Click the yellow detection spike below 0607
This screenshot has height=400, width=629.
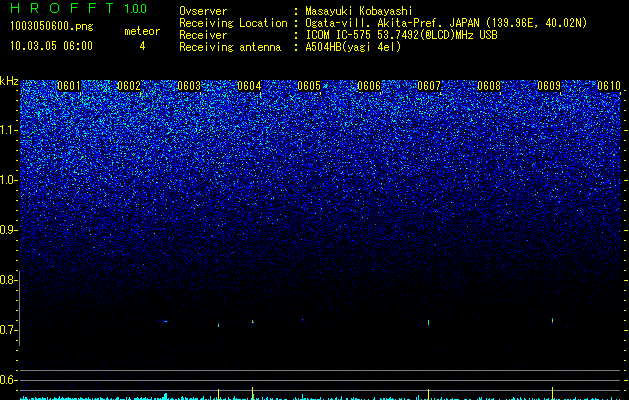(428, 394)
